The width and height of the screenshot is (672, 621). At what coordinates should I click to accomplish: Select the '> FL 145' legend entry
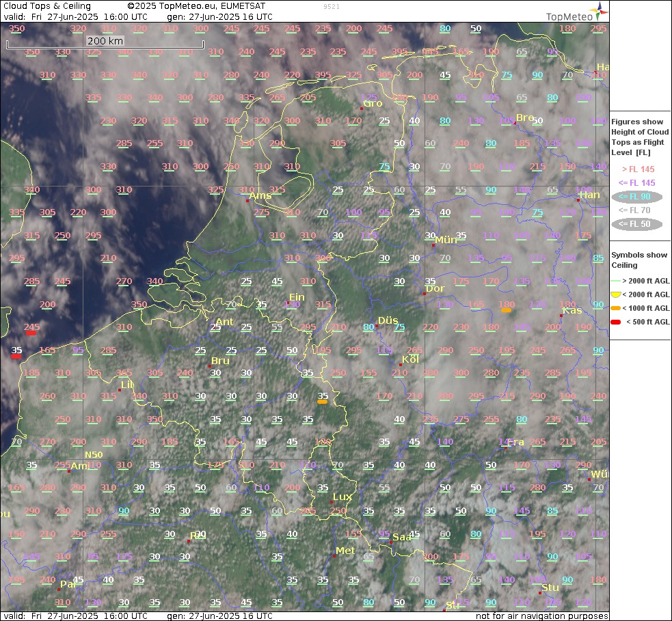pyautogui.click(x=638, y=169)
